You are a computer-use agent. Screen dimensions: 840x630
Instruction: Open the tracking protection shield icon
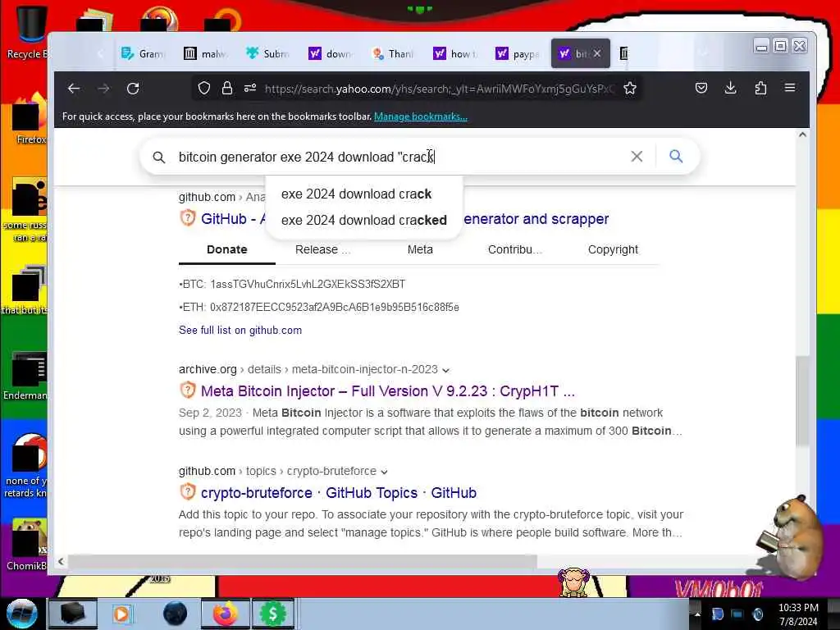(203, 88)
